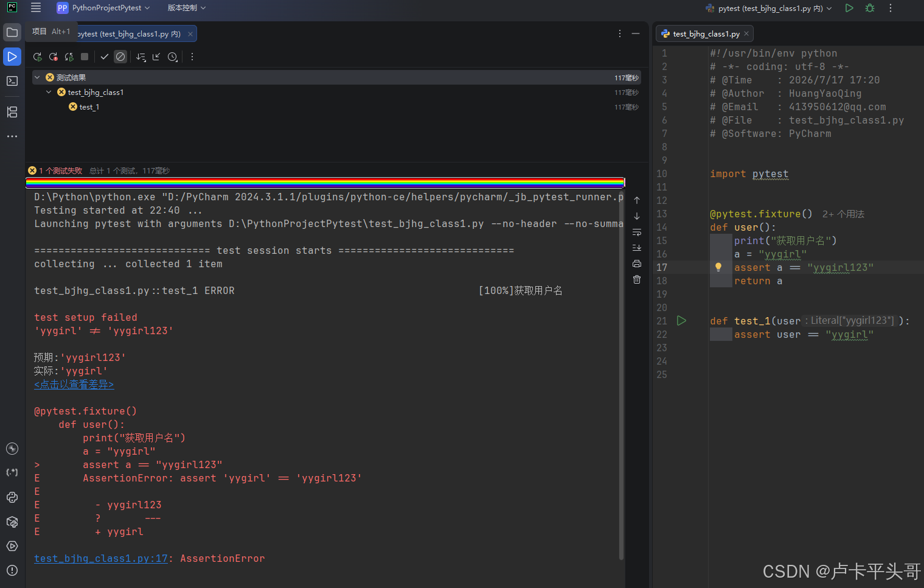Screen dimensions: 924x588
Task: Clear console output with trash icon
Action: point(637,279)
